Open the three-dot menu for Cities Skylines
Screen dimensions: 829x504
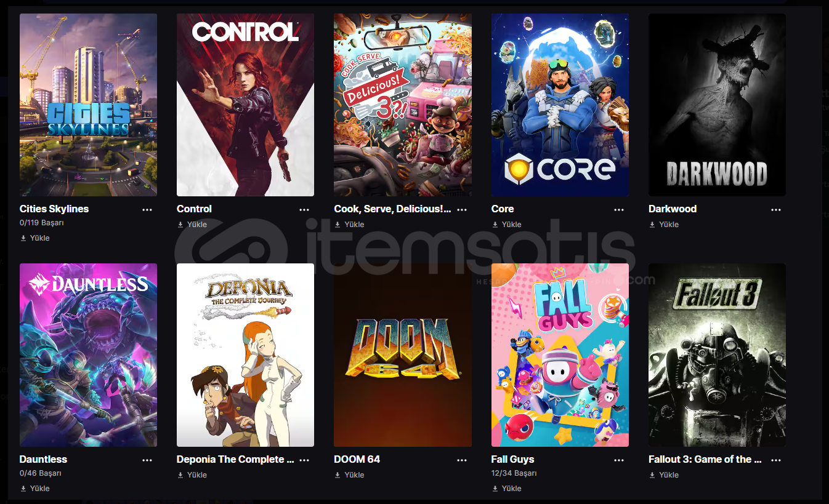coord(147,210)
